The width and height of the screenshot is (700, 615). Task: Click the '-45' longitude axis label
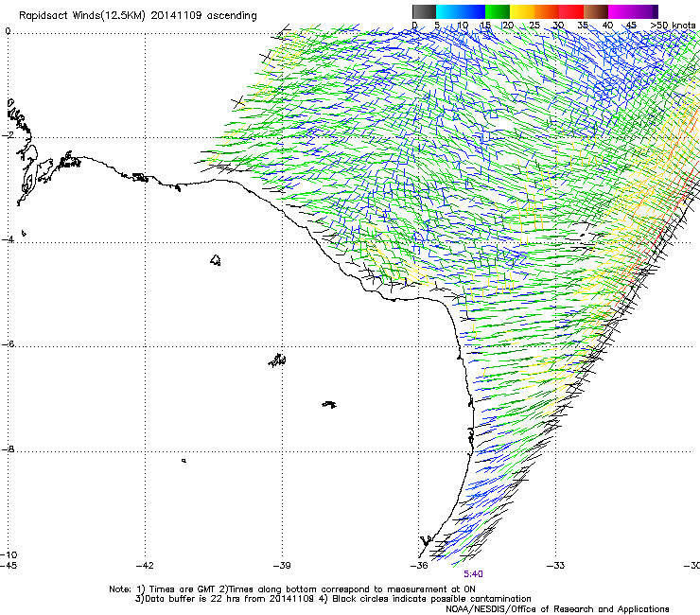coord(9,566)
